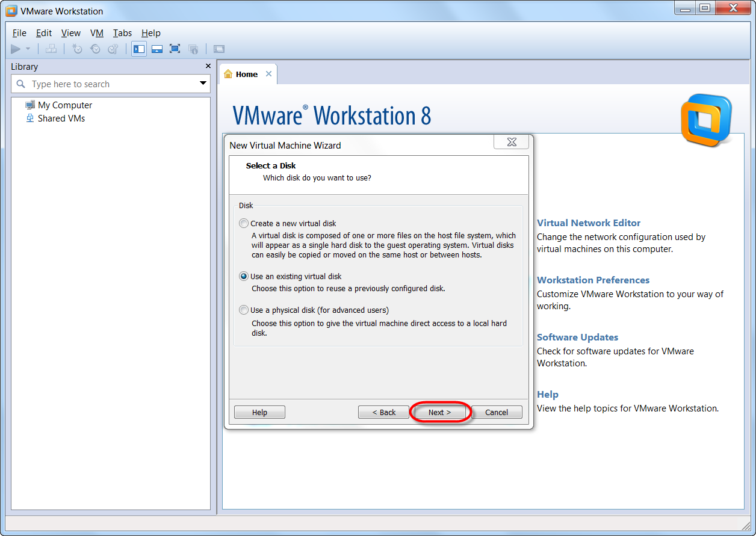Click the Home tab house icon
This screenshot has height=536, width=756.
(x=228, y=75)
